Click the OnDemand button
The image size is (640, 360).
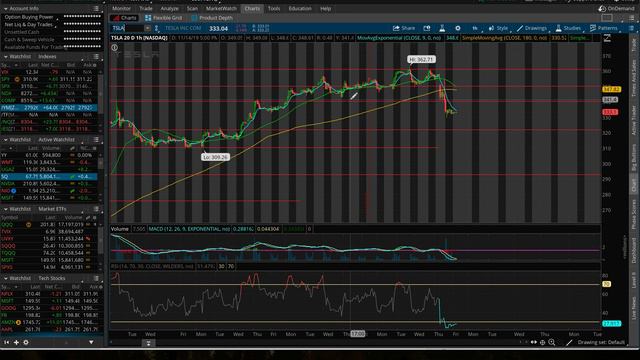(616, 9)
